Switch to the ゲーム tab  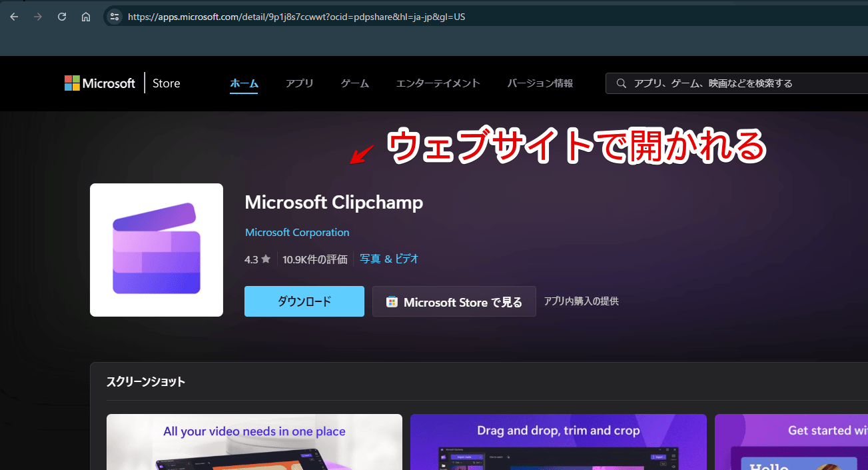coord(355,83)
